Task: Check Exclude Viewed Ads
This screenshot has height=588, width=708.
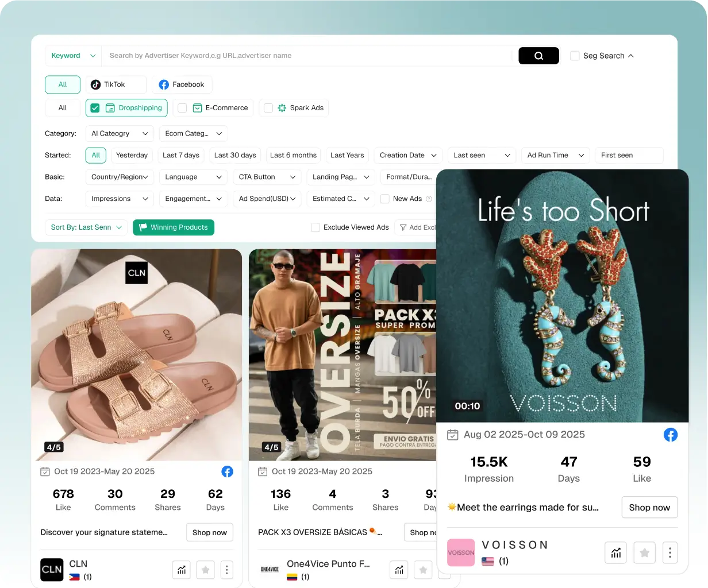Action: pyautogui.click(x=315, y=227)
